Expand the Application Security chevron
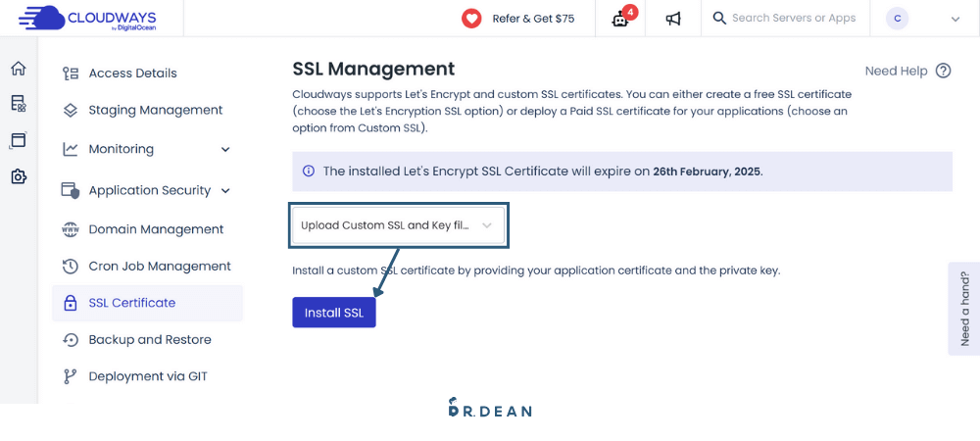The image size is (980, 441). [x=225, y=190]
